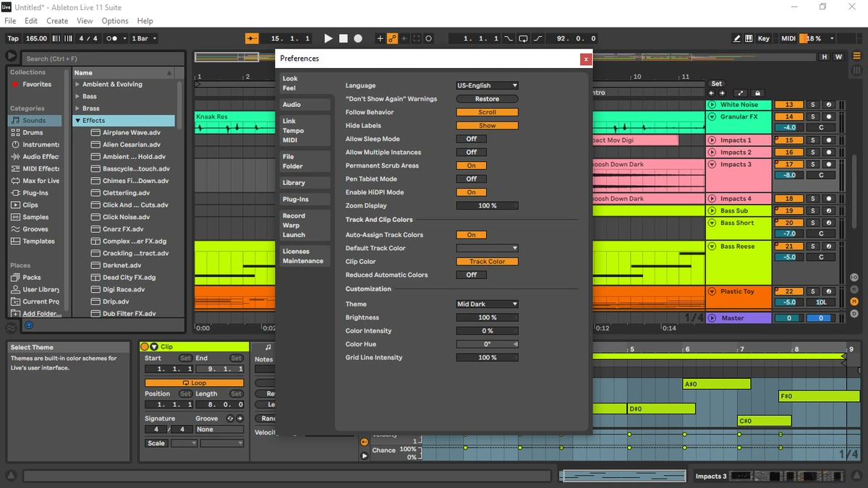Select Drums category in browser
The image size is (868, 488).
coord(33,132)
